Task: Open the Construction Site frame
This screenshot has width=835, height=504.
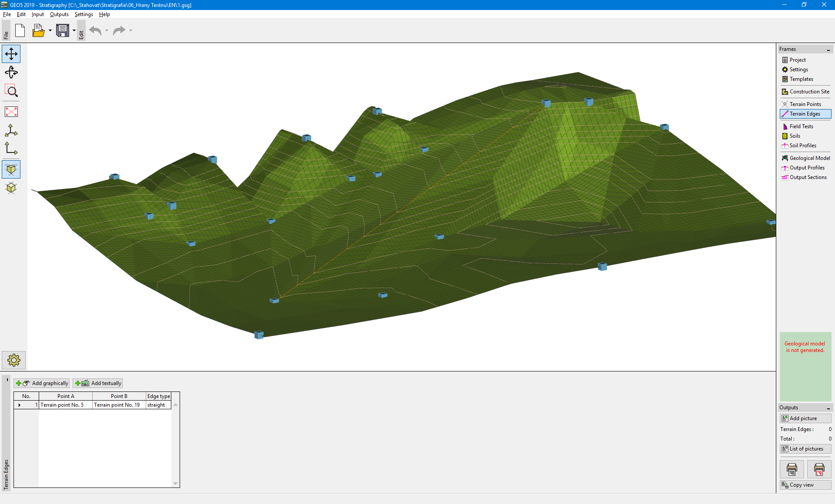Action: tap(805, 92)
